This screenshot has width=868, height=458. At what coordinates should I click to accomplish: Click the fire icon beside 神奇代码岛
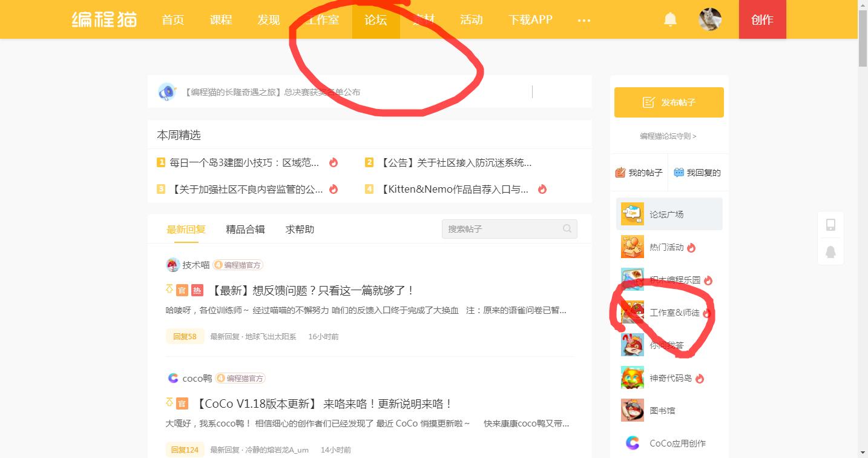pyautogui.click(x=700, y=378)
